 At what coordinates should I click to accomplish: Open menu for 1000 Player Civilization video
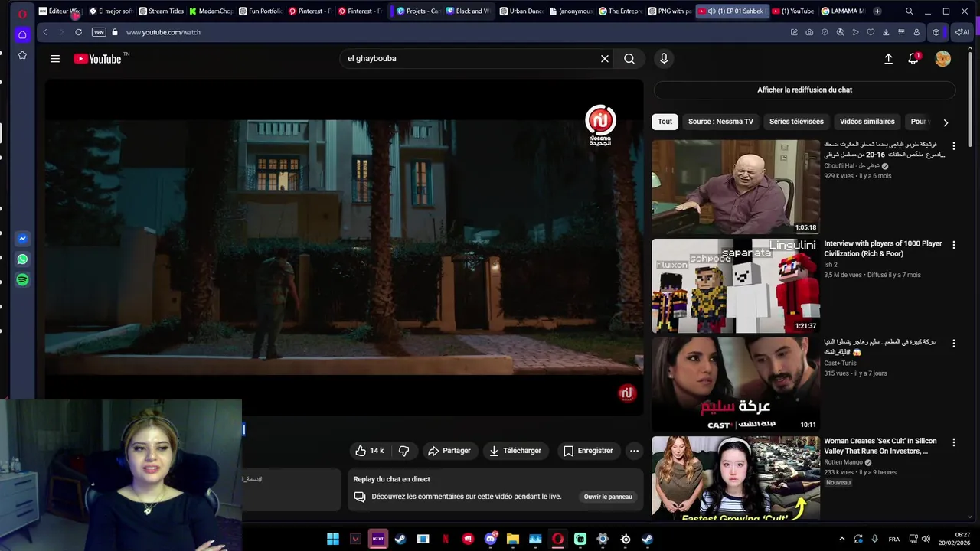(953, 245)
